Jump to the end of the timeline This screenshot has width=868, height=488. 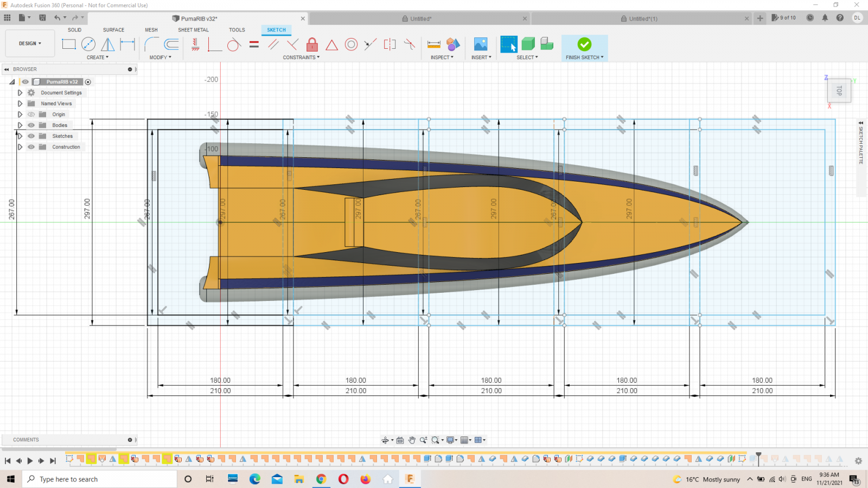tap(53, 461)
